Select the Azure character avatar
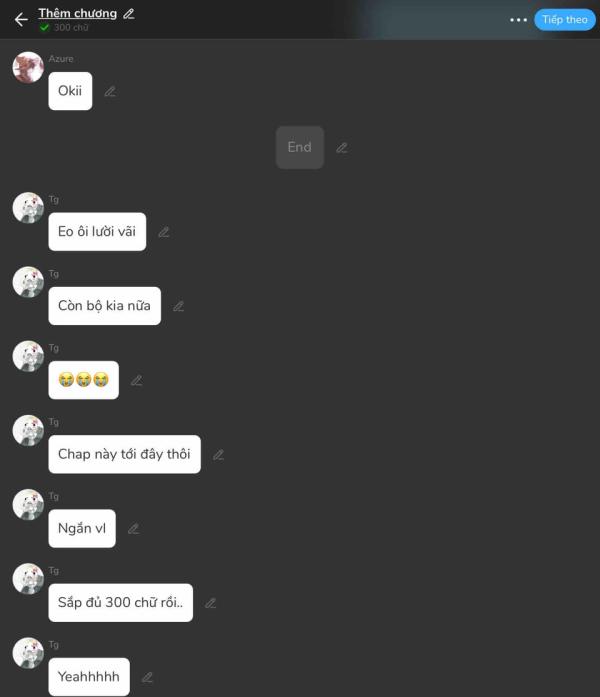This screenshot has height=697, width=600. click(28, 68)
